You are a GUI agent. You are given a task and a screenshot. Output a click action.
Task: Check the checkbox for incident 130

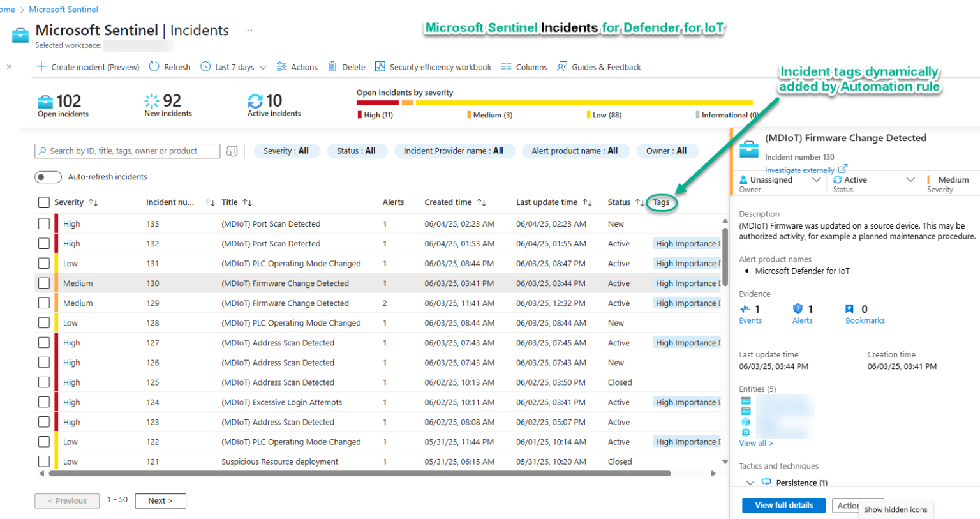tap(43, 283)
